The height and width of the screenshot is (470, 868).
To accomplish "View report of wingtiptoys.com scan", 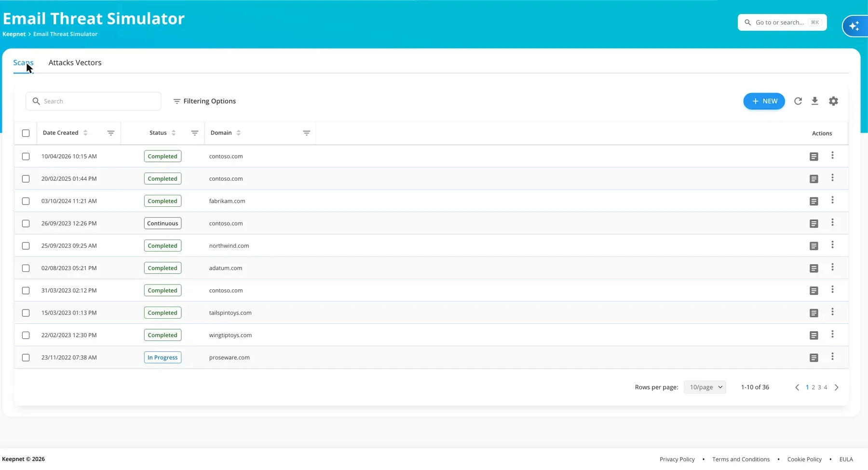I will tap(814, 336).
